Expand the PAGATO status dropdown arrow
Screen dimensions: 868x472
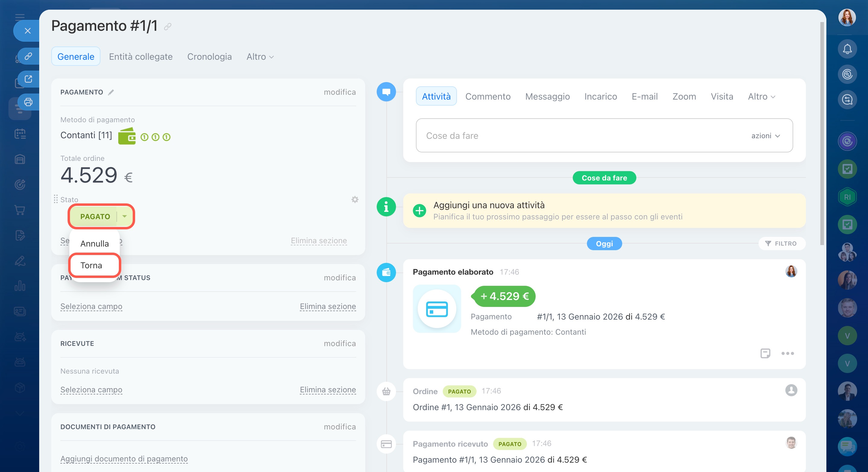point(125,216)
